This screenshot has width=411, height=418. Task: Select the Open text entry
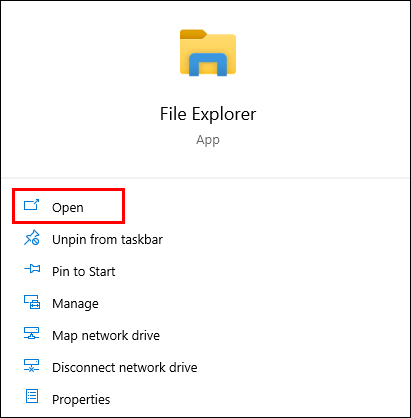68,207
